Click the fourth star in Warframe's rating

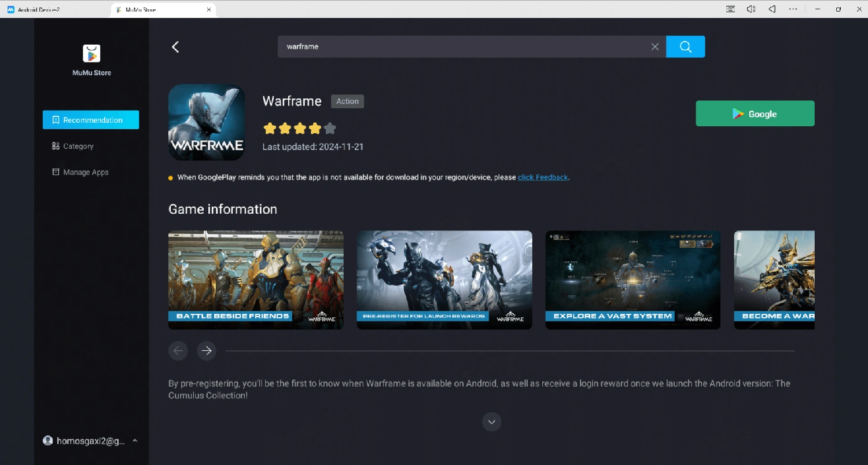315,128
